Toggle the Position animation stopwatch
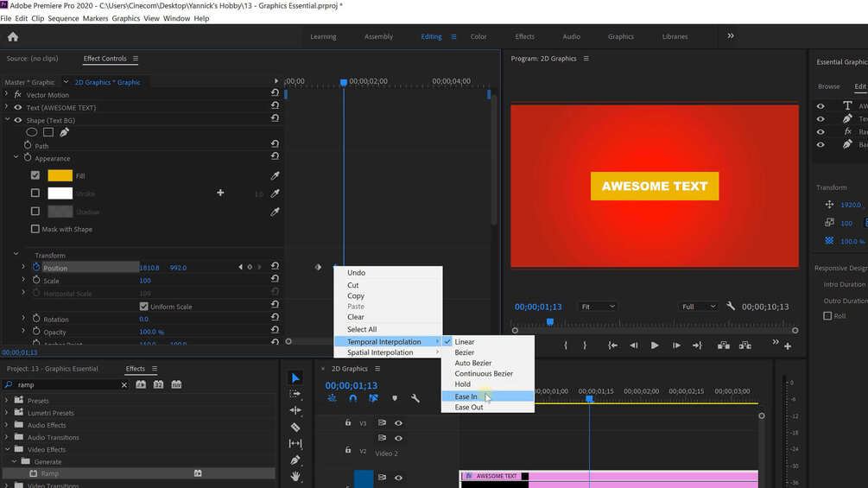 (x=36, y=267)
